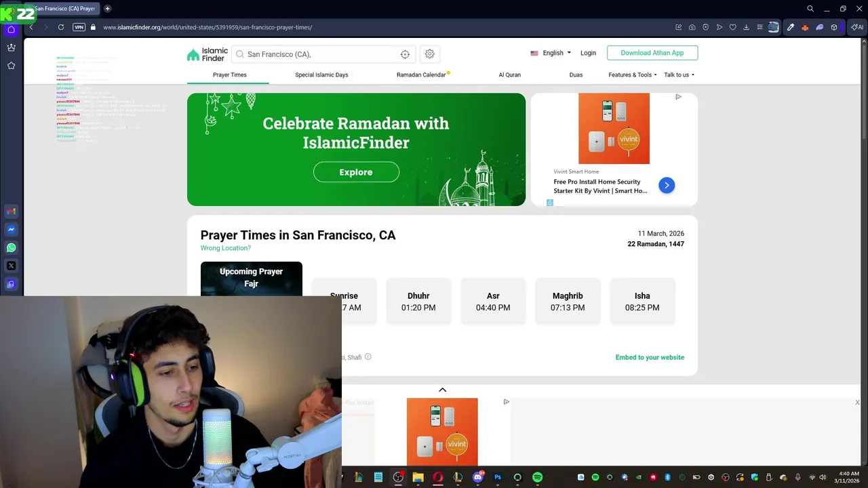This screenshot has width=868, height=488.
Task: Click the Explore button on Ramadan banner
Action: tap(356, 172)
